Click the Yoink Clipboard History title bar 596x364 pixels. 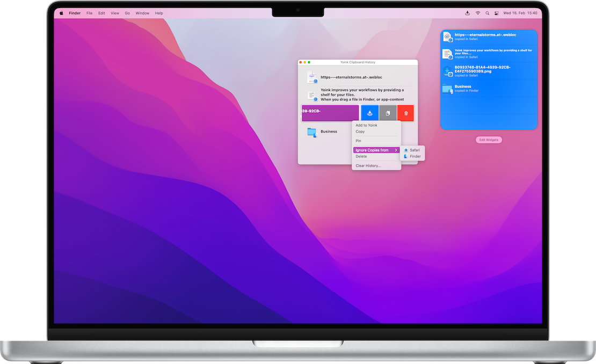[358, 62]
